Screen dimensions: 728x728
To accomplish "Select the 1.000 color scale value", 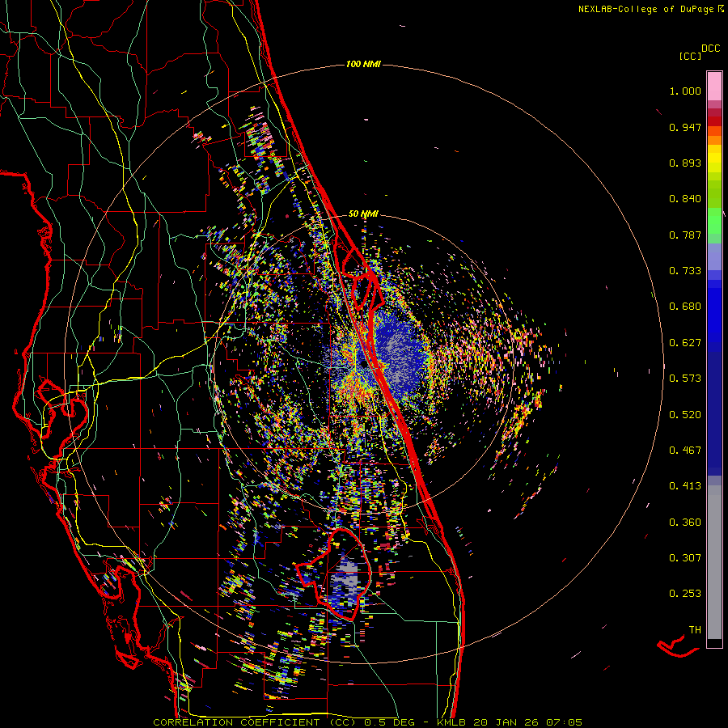I will [685, 91].
